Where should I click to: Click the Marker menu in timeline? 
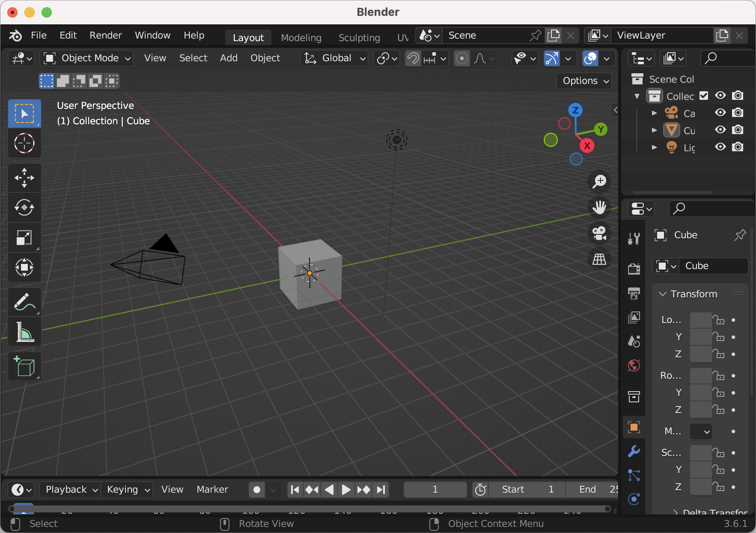212,490
